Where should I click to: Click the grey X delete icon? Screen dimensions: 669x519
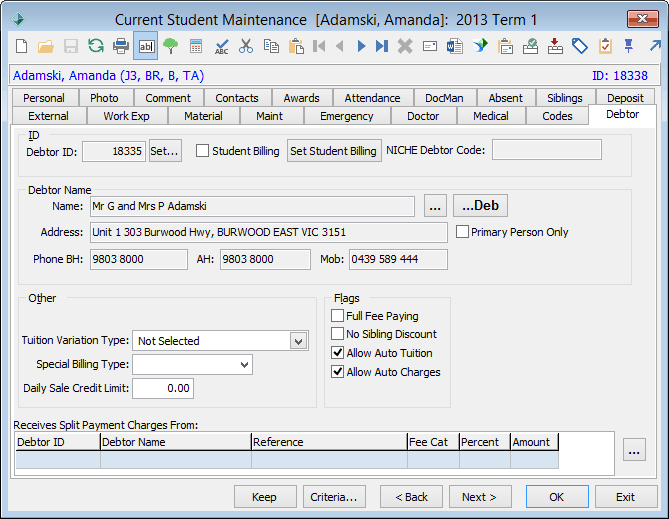click(x=405, y=46)
